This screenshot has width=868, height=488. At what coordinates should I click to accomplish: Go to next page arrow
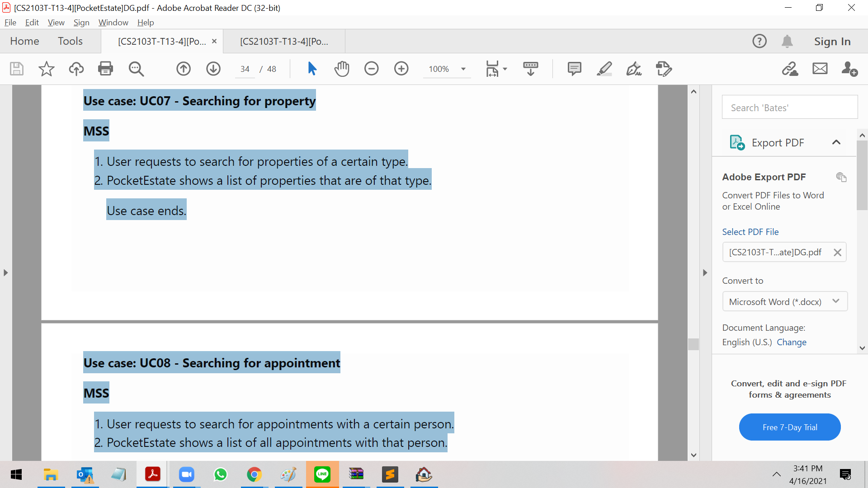coord(213,69)
